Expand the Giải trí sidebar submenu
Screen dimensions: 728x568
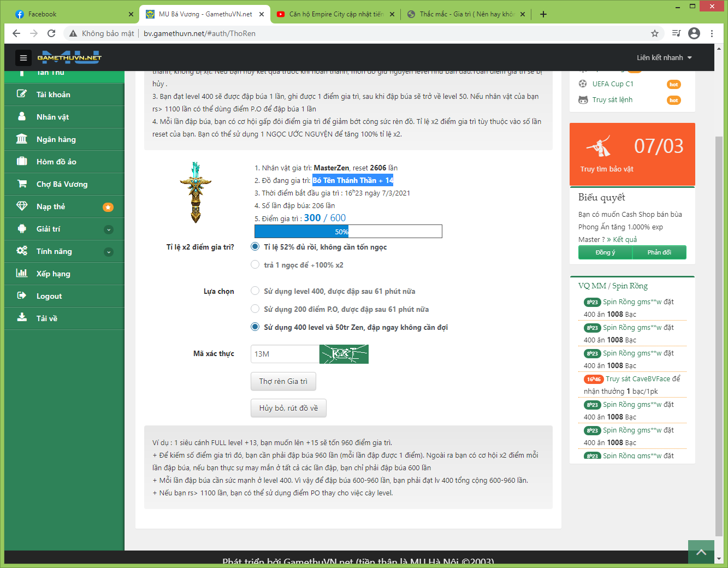[x=109, y=229]
